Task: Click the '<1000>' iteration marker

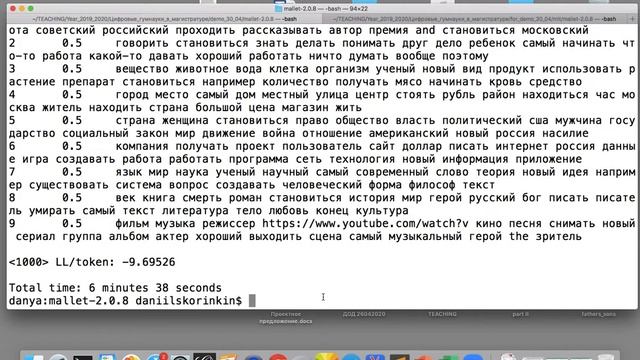Action: coord(29,262)
